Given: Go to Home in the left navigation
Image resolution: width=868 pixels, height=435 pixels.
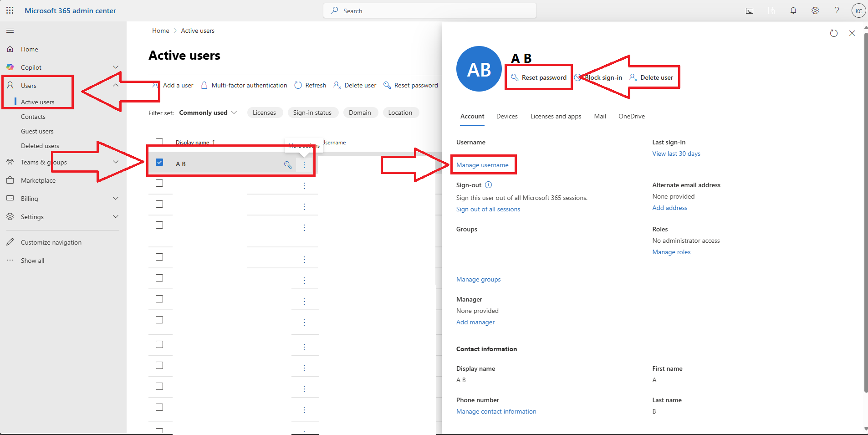Looking at the screenshot, I should coord(30,49).
